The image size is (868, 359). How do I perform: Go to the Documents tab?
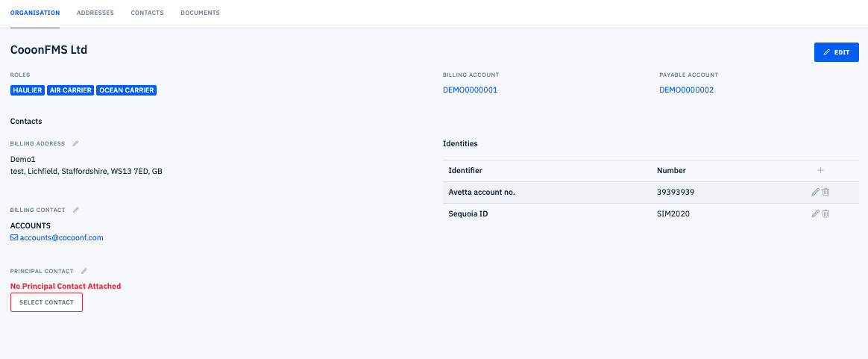[x=200, y=13]
